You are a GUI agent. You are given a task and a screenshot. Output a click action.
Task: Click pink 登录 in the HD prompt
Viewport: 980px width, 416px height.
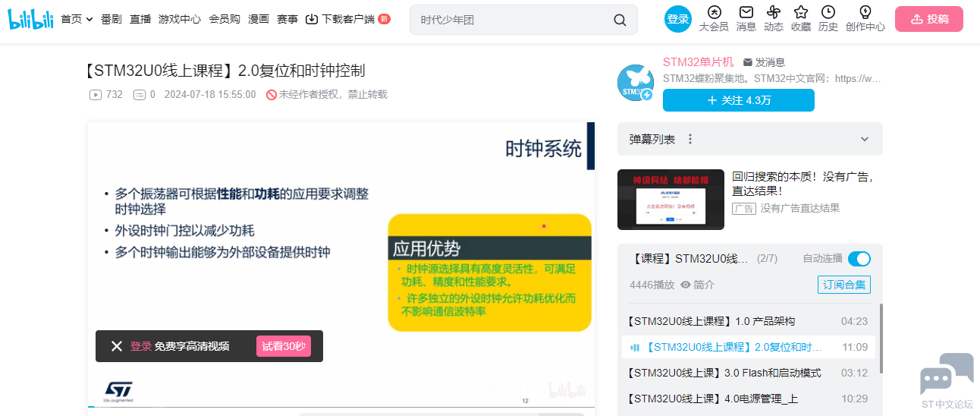140,346
